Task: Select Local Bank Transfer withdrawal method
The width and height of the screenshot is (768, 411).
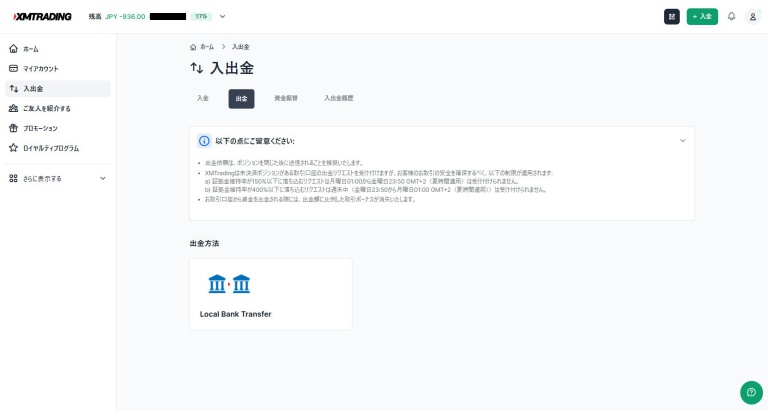Action: point(270,294)
